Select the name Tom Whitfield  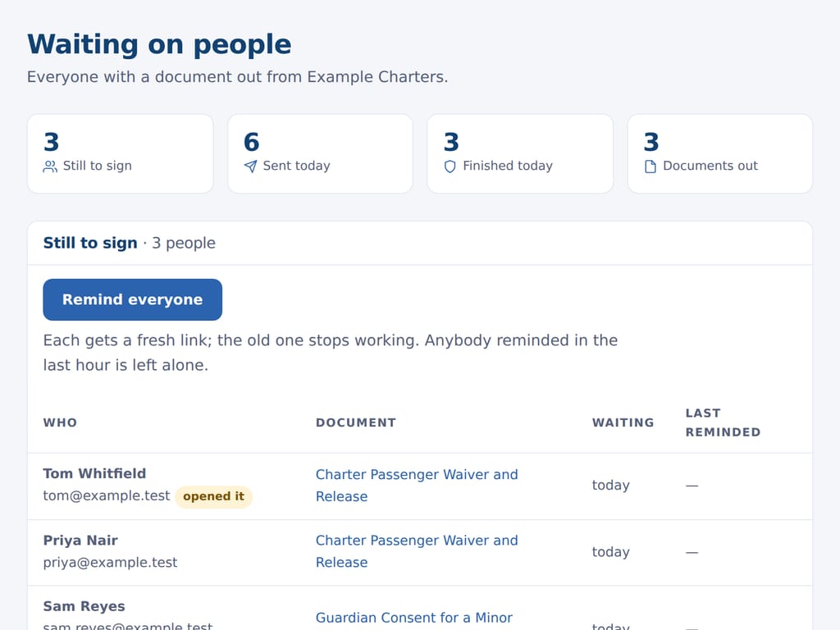94,473
